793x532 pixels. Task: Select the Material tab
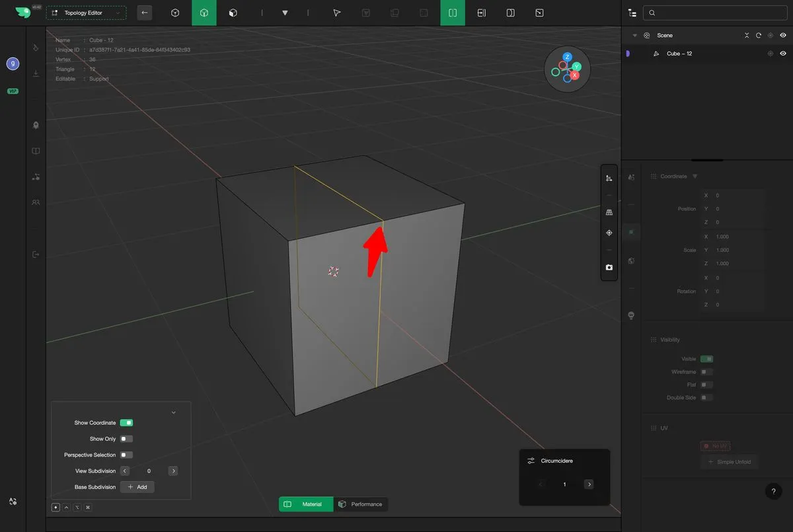pyautogui.click(x=305, y=504)
